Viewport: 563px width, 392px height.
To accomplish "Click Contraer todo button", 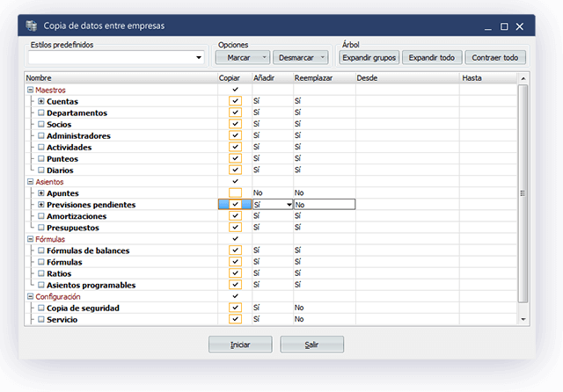I will pos(495,58).
